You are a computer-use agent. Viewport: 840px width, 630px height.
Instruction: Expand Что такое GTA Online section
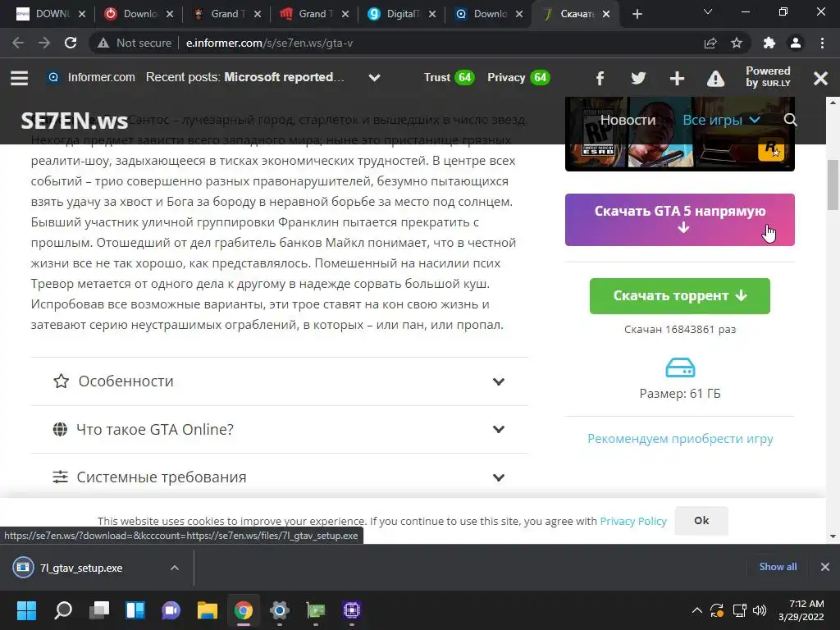click(280, 430)
